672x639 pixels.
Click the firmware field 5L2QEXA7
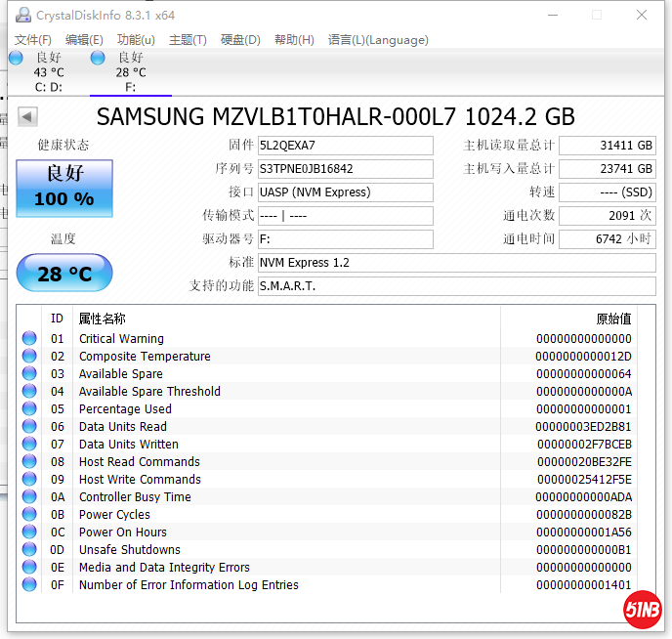tap(345, 146)
